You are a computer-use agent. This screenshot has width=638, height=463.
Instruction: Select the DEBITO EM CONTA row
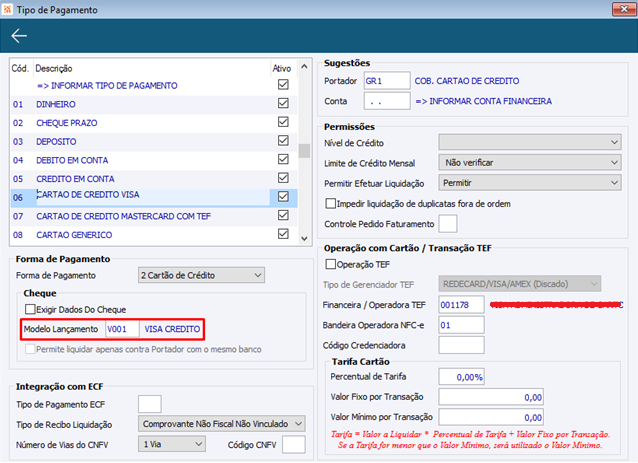(154, 160)
